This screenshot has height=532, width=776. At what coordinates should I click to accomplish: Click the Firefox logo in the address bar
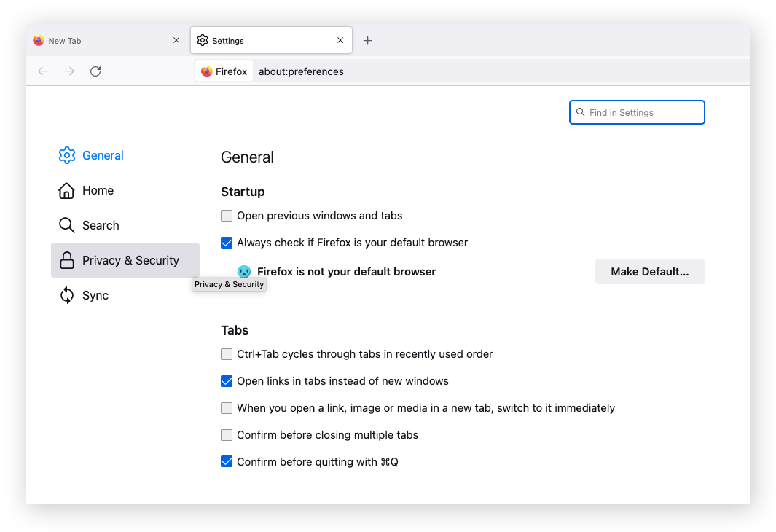point(206,71)
